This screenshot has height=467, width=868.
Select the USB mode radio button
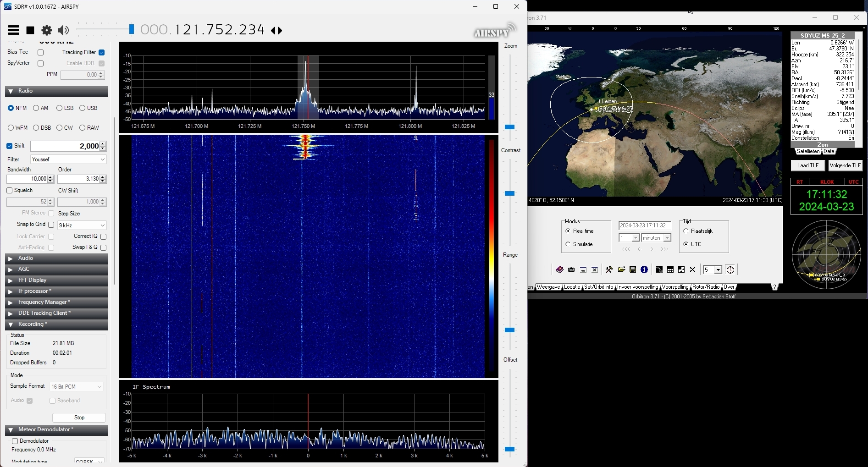[x=82, y=108]
